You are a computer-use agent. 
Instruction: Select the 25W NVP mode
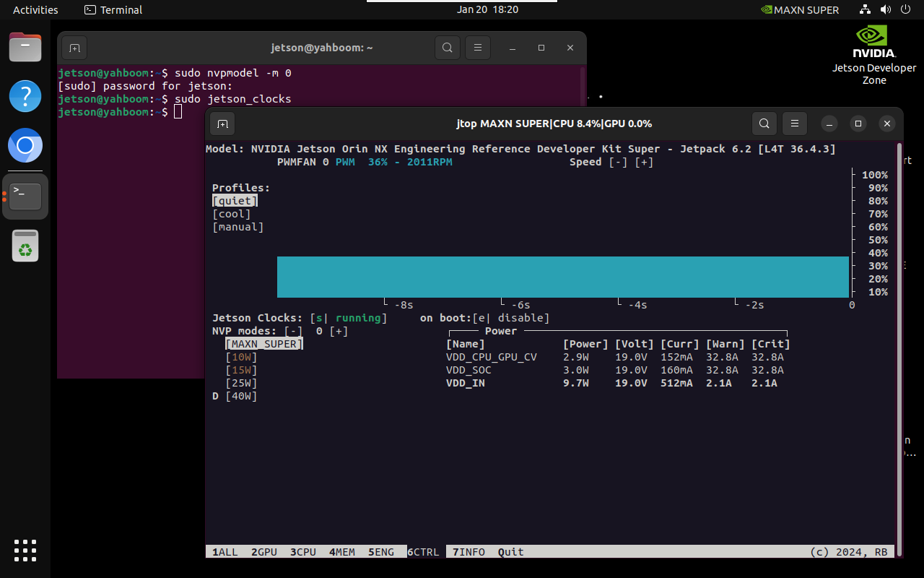click(x=241, y=383)
